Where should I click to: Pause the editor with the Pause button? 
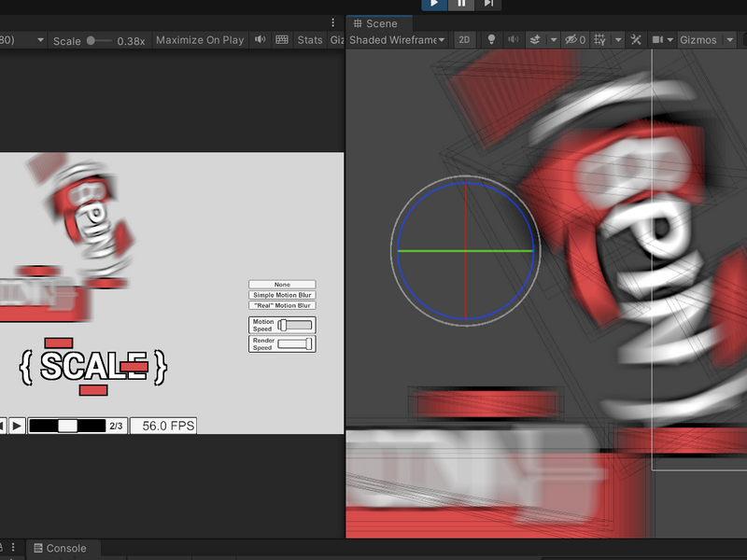[x=461, y=4]
